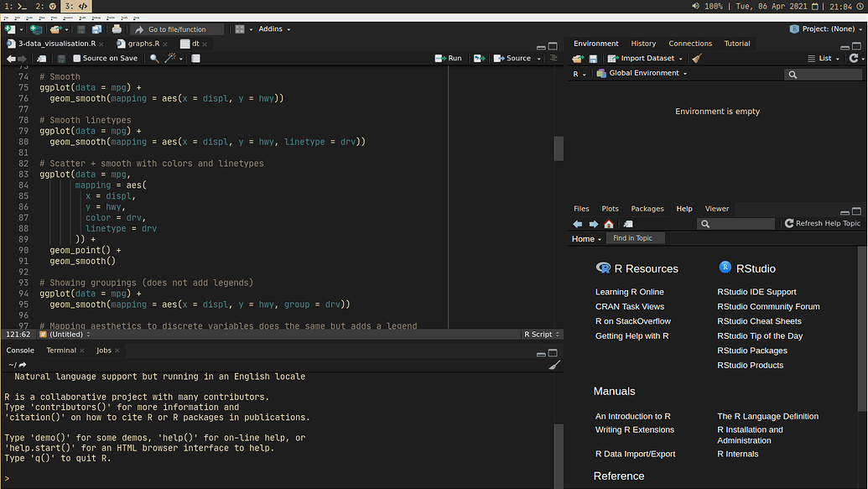Image resolution: width=868 pixels, height=489 pixels.
Task: Change file type via R Script dropdown
Action: coord(542,335)
